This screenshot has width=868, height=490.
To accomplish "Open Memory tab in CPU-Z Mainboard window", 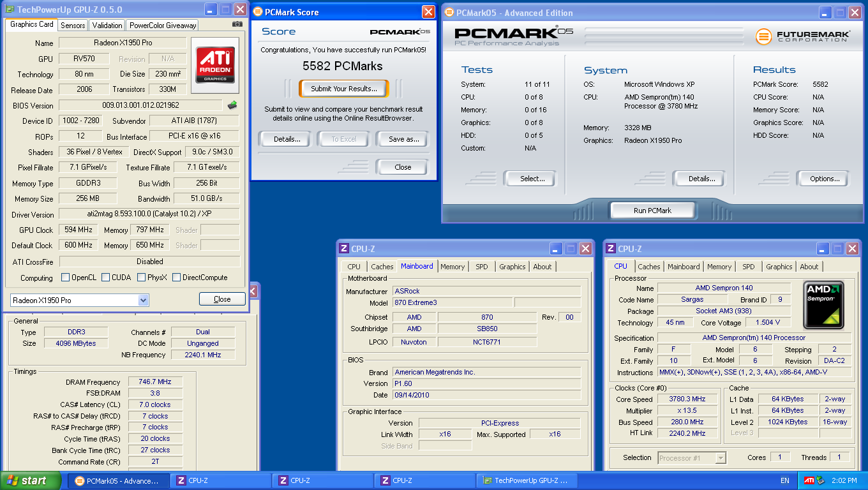I will click(453, 267).
